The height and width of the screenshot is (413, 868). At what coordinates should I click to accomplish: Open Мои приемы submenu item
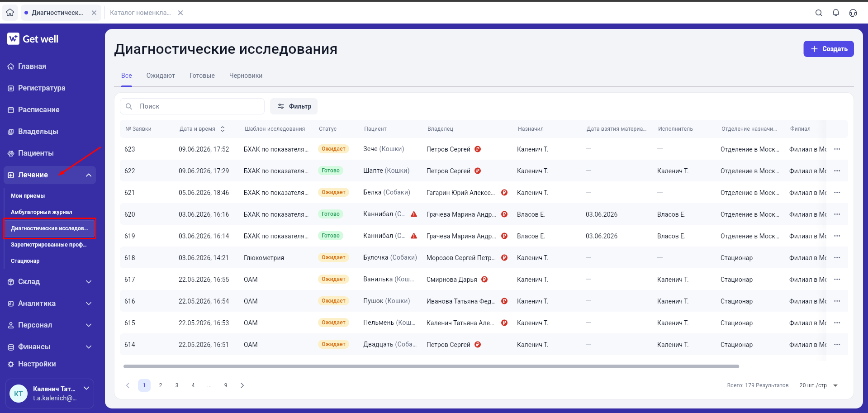click(28, 196)
